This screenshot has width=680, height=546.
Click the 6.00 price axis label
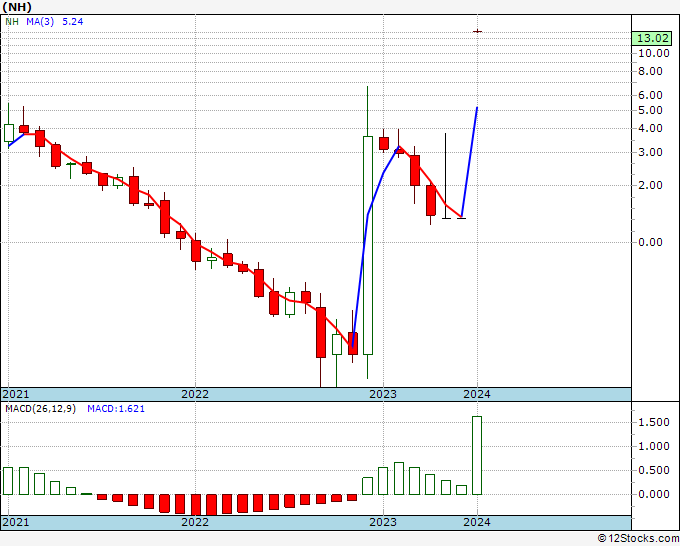650,95
